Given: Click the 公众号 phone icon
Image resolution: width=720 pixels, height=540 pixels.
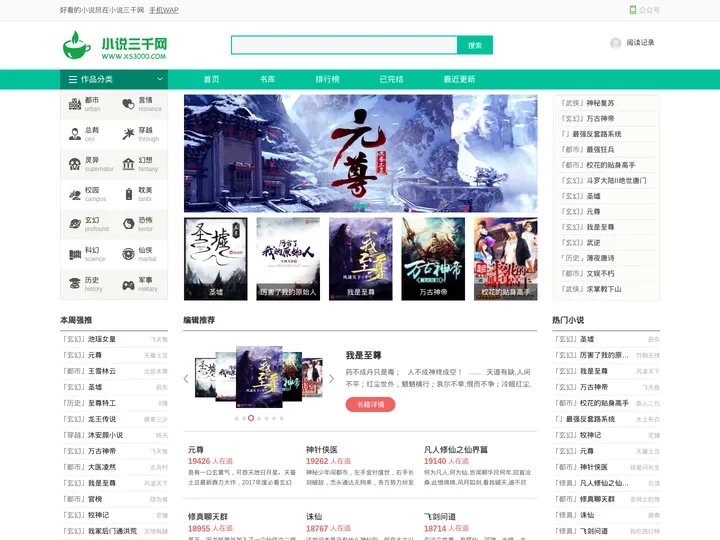Looking at the screenshot, I should coord(633,10).
